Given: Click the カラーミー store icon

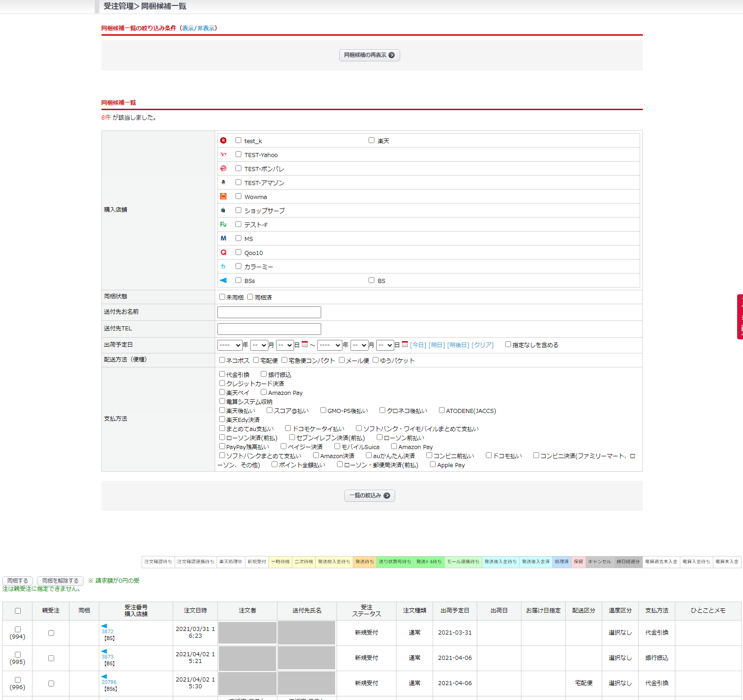Looking at the screenshot, I should coord(223,266).
